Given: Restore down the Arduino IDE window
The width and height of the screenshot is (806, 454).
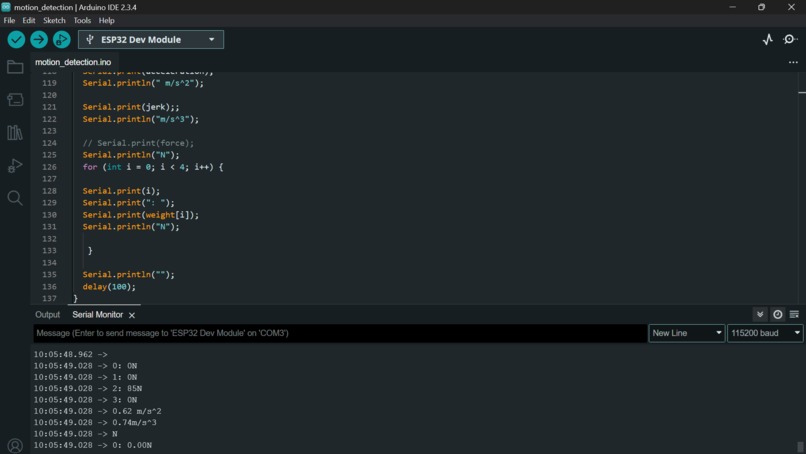Looking at the screenshot, I should coord(761,7).
